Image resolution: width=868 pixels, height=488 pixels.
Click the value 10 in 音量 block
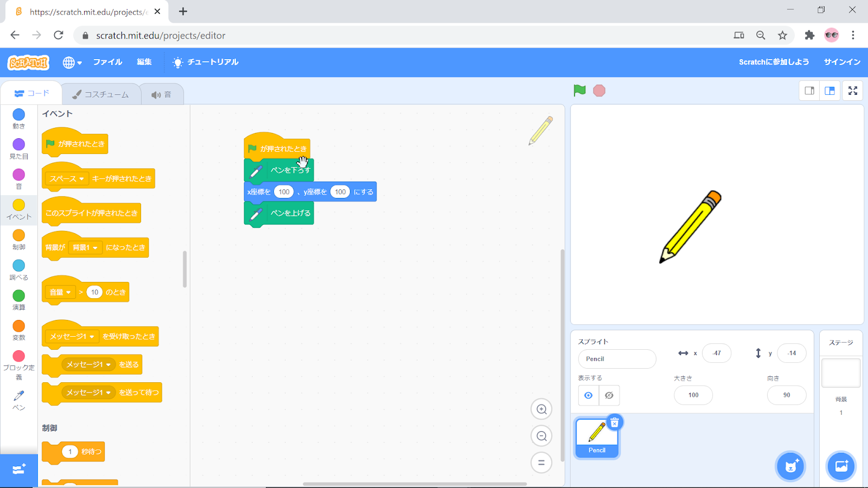(94, 292)
